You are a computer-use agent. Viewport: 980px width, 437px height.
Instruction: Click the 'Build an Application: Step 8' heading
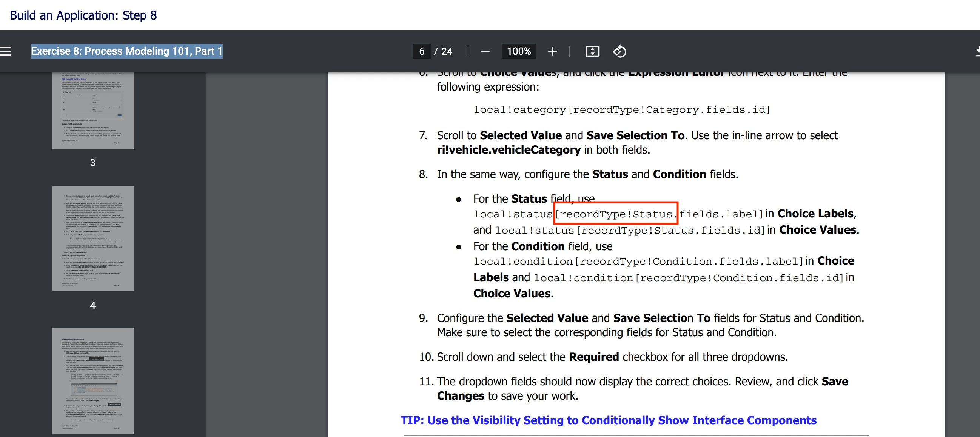pyautogui.click(x=83, y=15)
